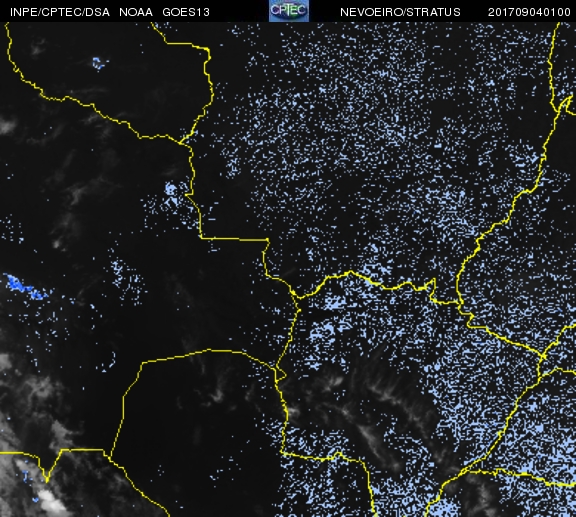Viewport: 576px width, 517px height.
Task: Click the gray cloud on the upper-left edge
Action: coord(8,125)
